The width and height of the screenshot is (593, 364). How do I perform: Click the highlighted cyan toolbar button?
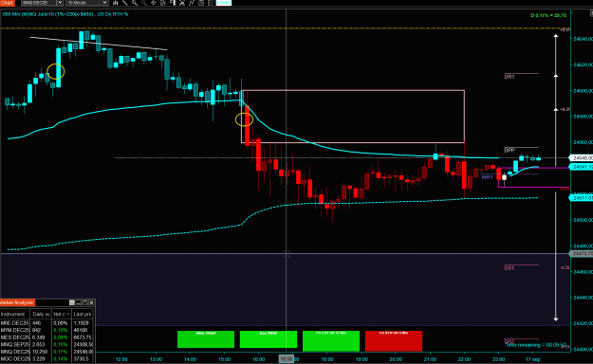[x=224, y=3]
